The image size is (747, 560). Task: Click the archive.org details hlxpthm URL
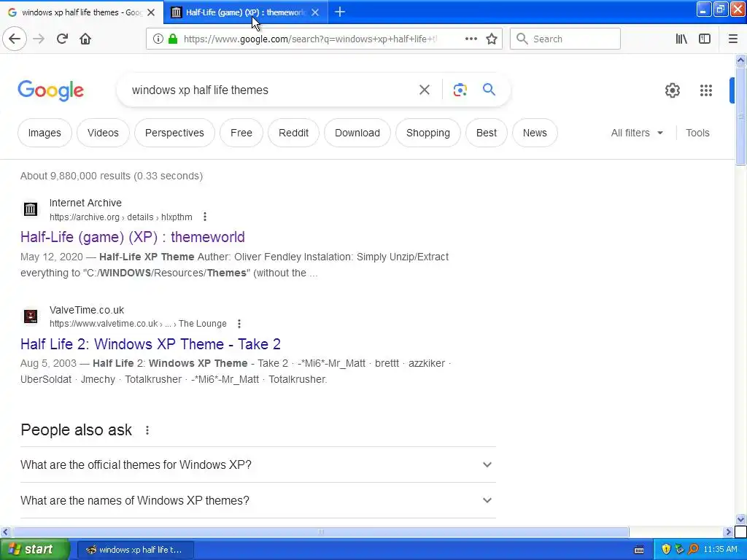(121, 217)
